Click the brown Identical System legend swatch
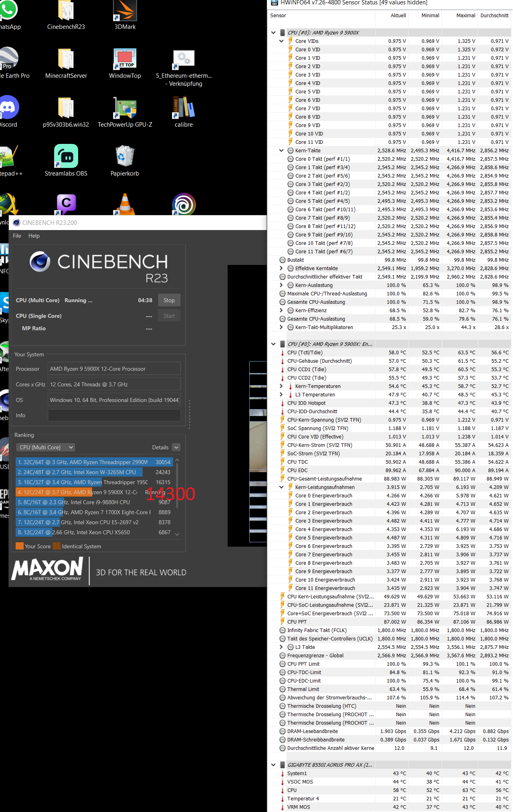The image size is (513, 812). coord(57,546)
